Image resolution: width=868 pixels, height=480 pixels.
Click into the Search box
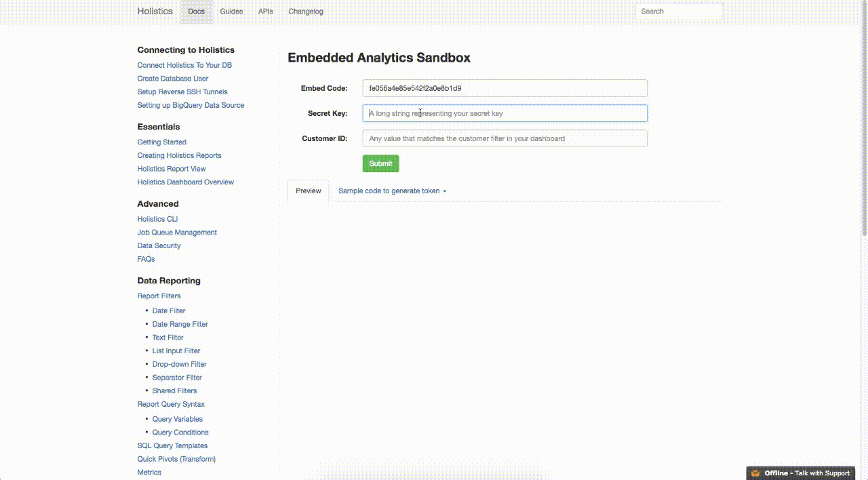pos(678,11)
